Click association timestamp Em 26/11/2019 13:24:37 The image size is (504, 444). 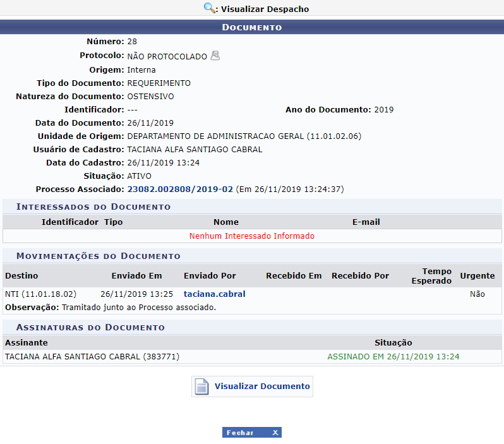coord(290,189)
